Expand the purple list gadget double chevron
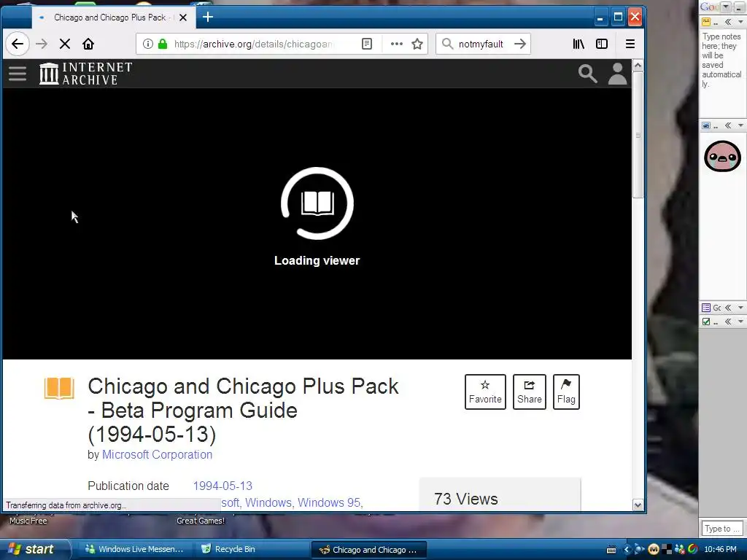Image resolution: width=747 pixels, height=560 pixels. coord(728,308)
